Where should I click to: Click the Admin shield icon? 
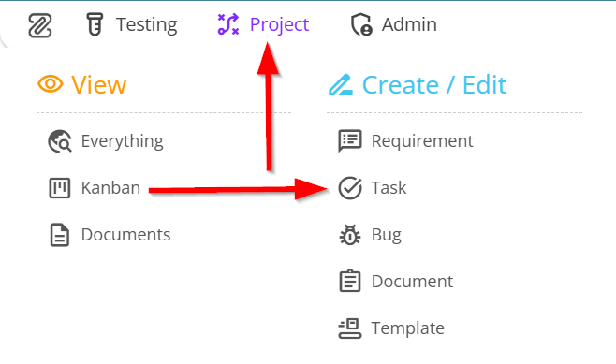[361, 24]
